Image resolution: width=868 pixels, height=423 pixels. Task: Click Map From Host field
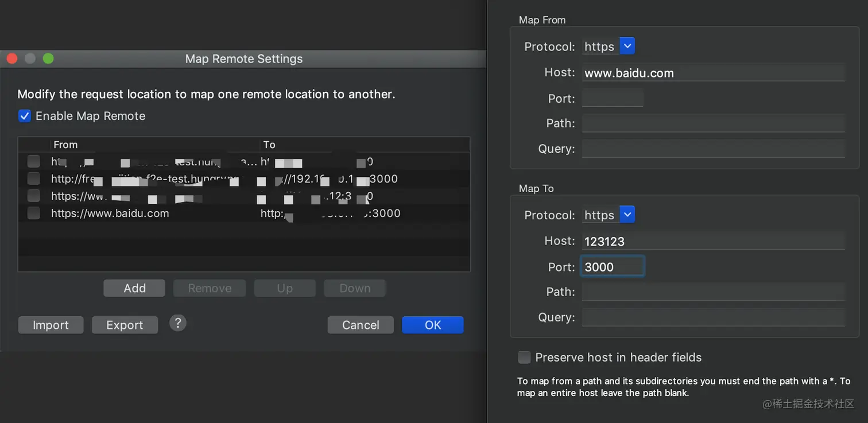713,73
